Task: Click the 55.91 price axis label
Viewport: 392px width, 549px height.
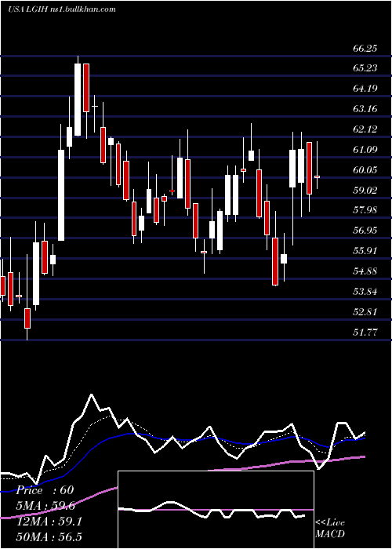Action: [x=365, y=251]
